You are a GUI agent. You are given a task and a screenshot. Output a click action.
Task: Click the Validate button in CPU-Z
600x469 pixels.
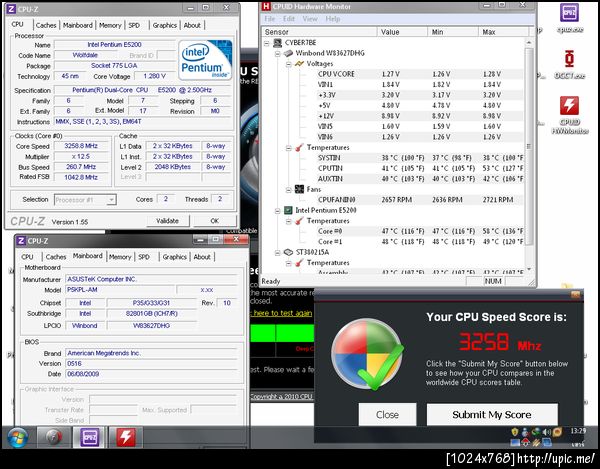point(168,221)
